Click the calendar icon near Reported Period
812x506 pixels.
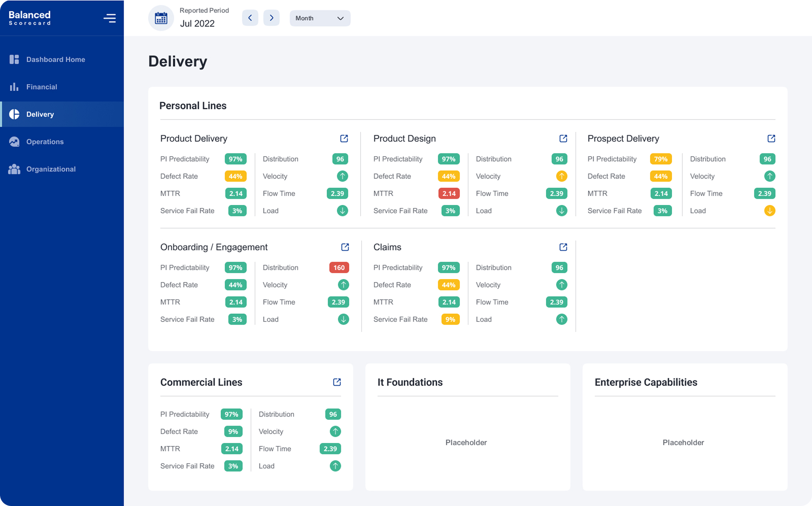[161, 18]
